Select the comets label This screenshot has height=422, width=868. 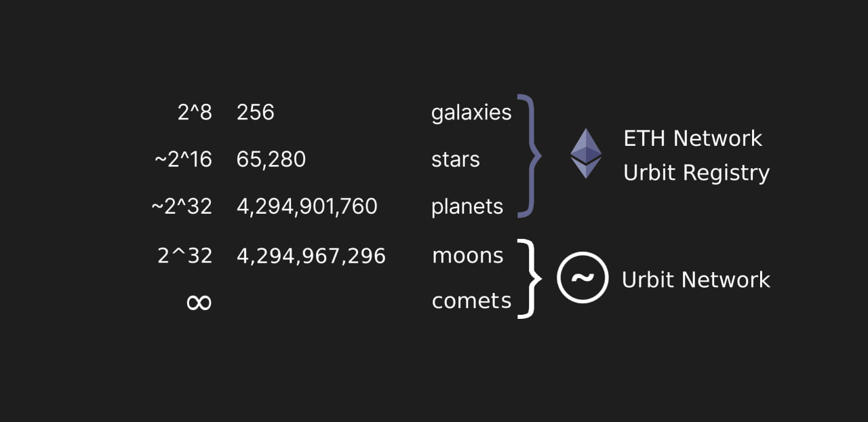click(x=472, y=301)
